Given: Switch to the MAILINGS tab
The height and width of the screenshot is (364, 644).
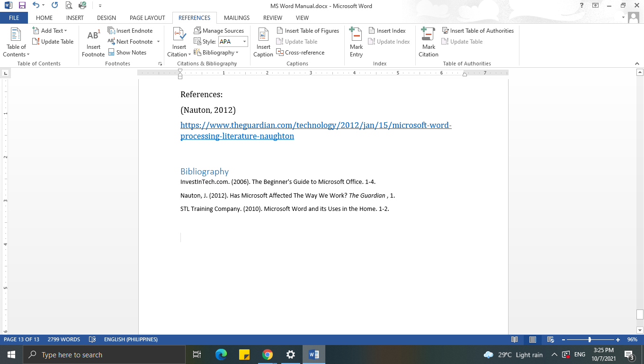Looking at the screenshot, I should coord(237,18).
